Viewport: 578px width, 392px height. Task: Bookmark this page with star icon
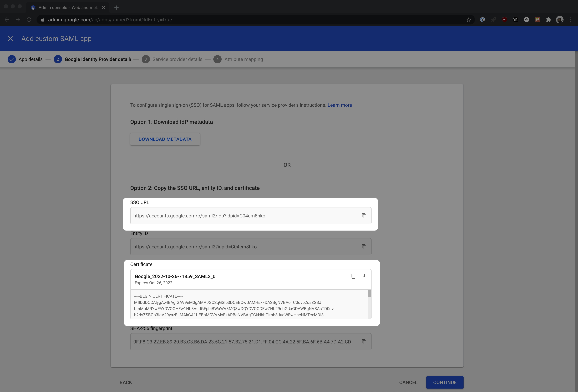coord(469,20)
